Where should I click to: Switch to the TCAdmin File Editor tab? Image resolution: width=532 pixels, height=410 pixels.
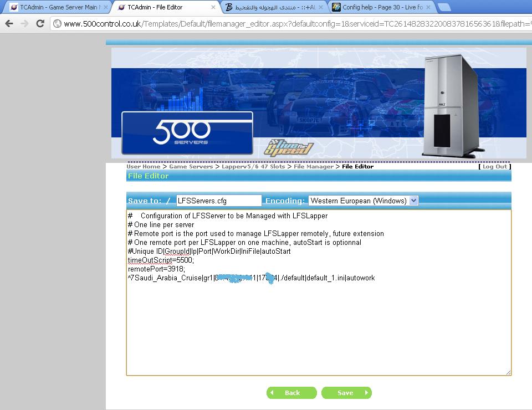point(165,7)
